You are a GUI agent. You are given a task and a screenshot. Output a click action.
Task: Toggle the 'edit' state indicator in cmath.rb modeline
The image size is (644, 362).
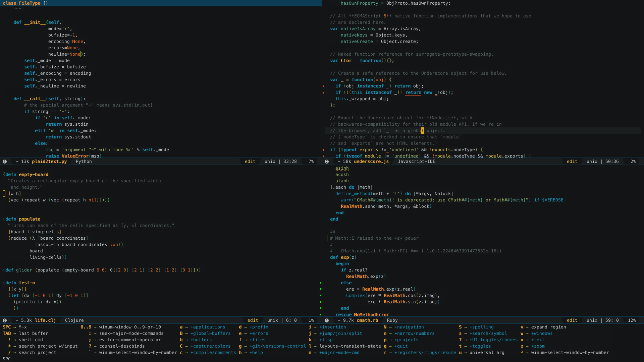click(572, 320)
